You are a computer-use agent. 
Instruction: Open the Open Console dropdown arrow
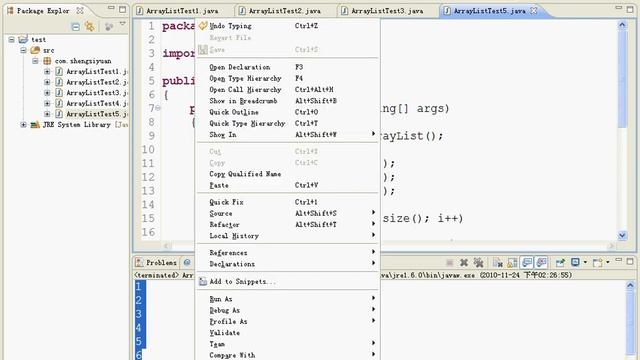(607, 262)
